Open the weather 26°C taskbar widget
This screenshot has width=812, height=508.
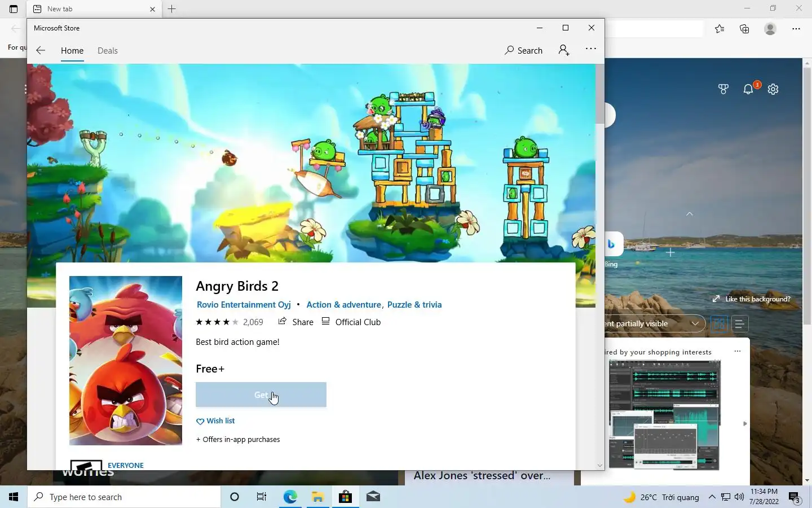click(x=661, y=497)
